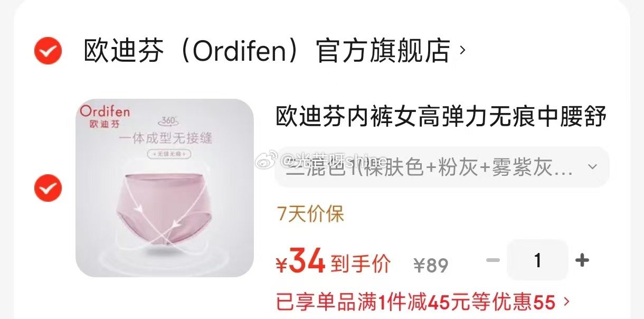The width and height of the screenshot is (644, 319).
Task: View the 7天价保 price protection info
Action: point(310,214)
